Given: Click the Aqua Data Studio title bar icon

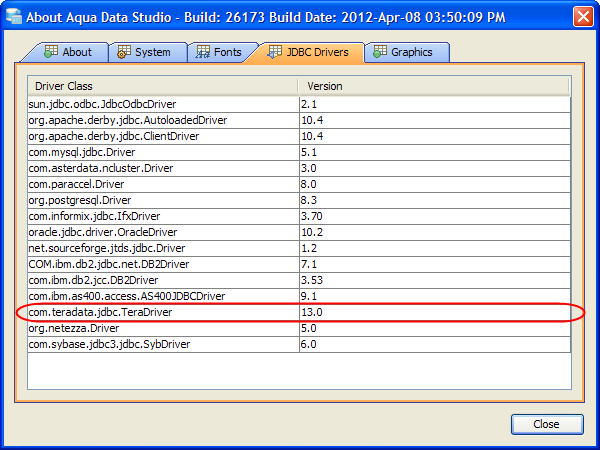Looking at the screenshot, I should click(x=14, y=17).
